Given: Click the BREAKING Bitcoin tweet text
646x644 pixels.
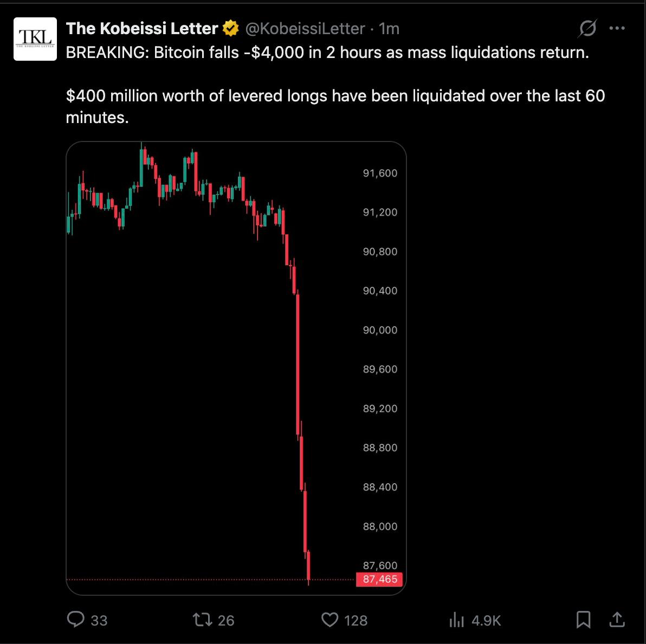Looking at the screenshot, I should click(327, 53).
